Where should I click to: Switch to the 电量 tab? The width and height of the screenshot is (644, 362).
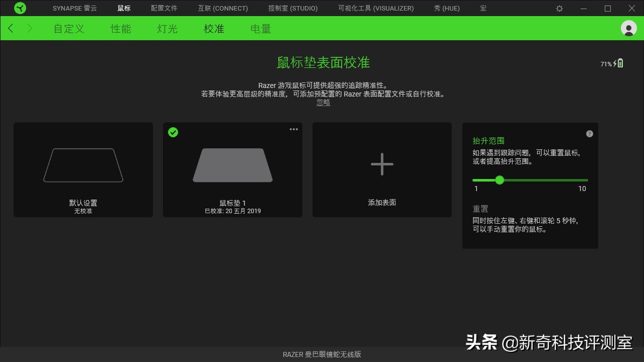click(260, 29)
